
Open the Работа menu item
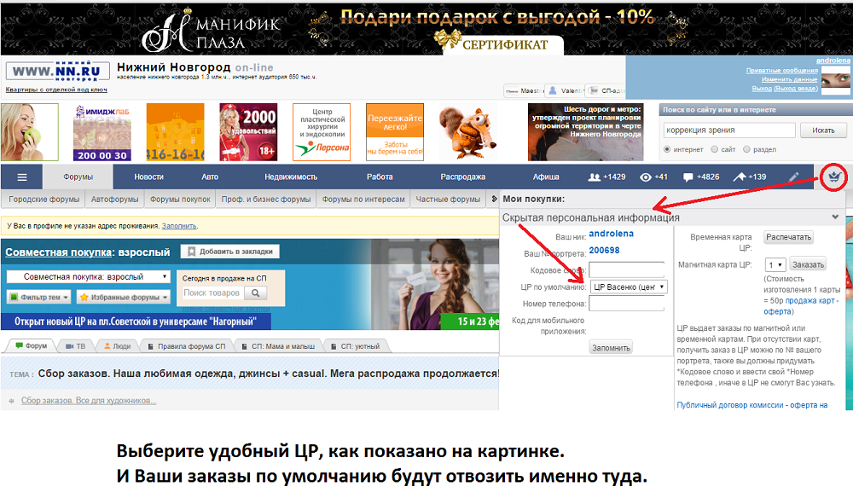coord(380,177)
